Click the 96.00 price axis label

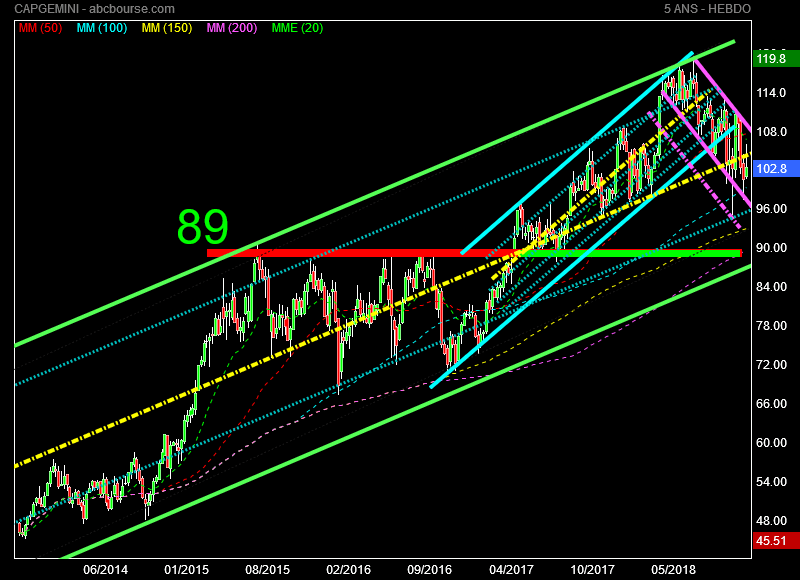click(x=771, y=209)
